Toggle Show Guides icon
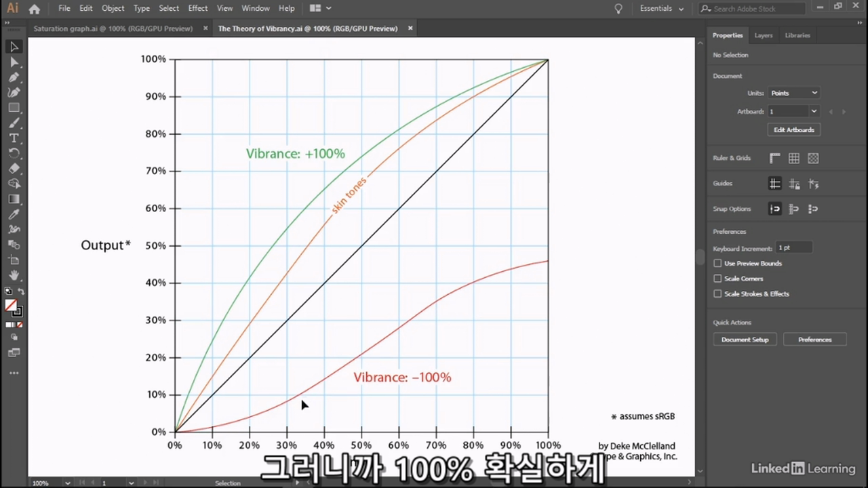 [x=775, y=184]
